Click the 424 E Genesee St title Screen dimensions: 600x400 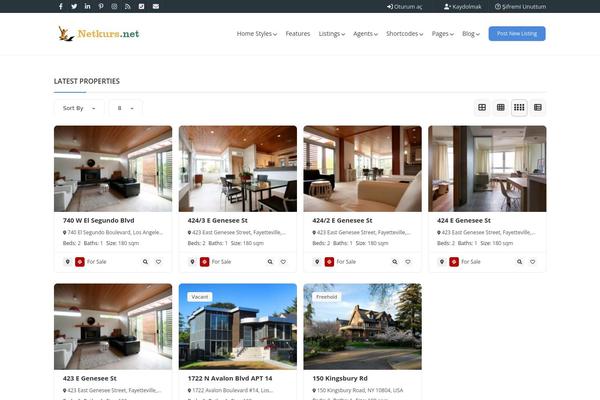tap(464, 220)
